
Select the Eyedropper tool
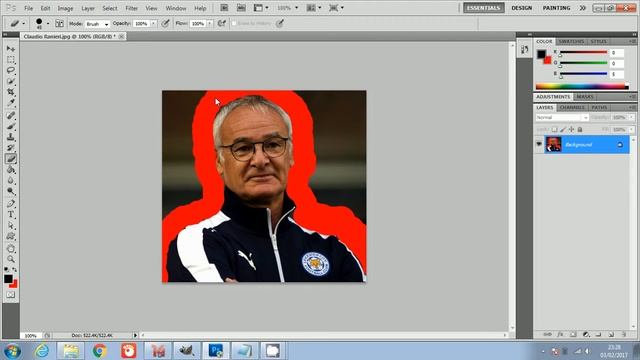[11, 102]
